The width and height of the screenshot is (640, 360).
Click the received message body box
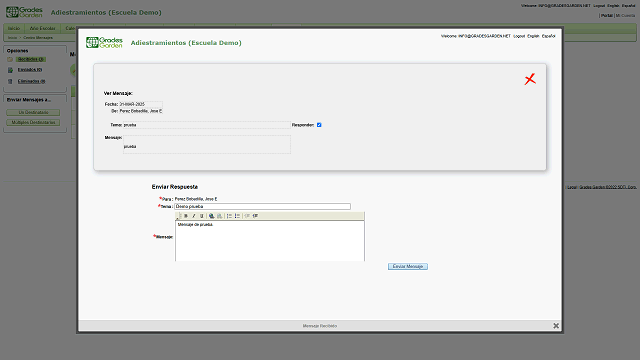coord(207,144)
